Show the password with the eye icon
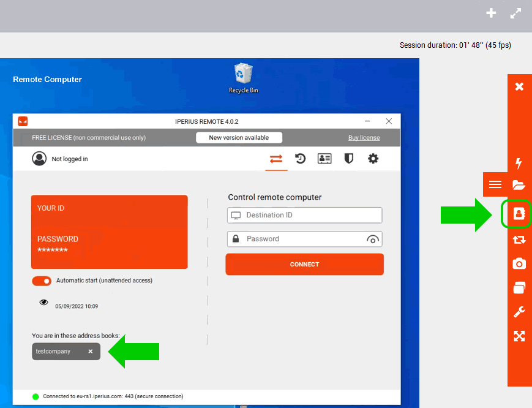Image resolution: width=532 pixels, height=408 pixels. point(373,240)
